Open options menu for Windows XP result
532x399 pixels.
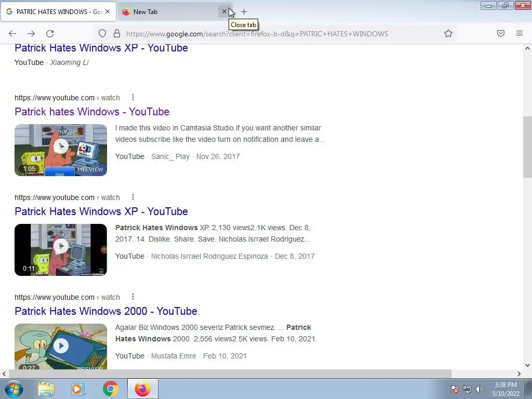pos(133,197)
